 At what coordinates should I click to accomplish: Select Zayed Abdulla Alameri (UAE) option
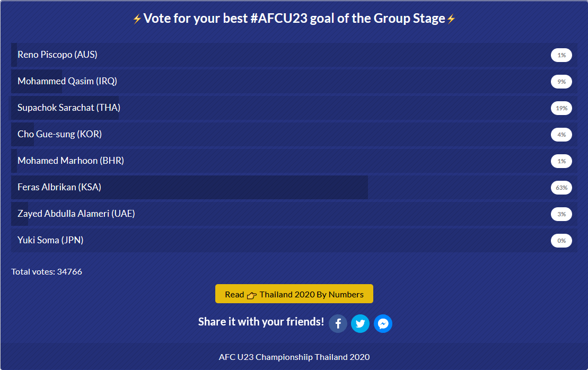tap(294, 214)
